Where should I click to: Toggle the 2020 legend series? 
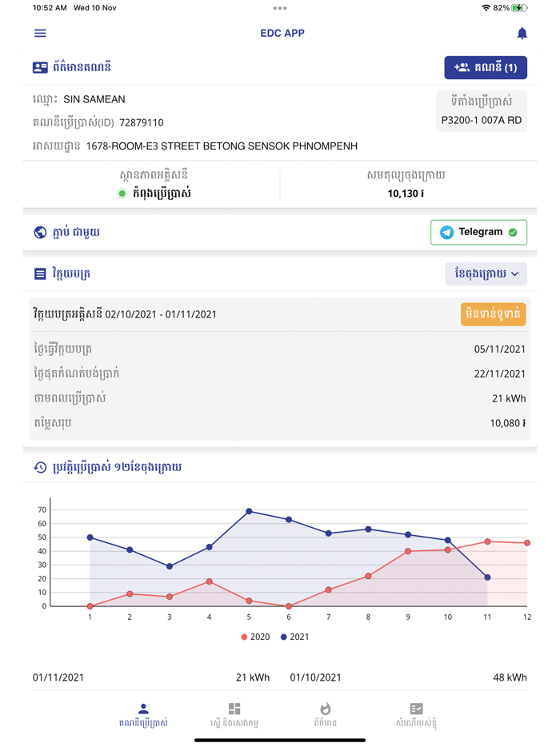click(x=256, y=637)
